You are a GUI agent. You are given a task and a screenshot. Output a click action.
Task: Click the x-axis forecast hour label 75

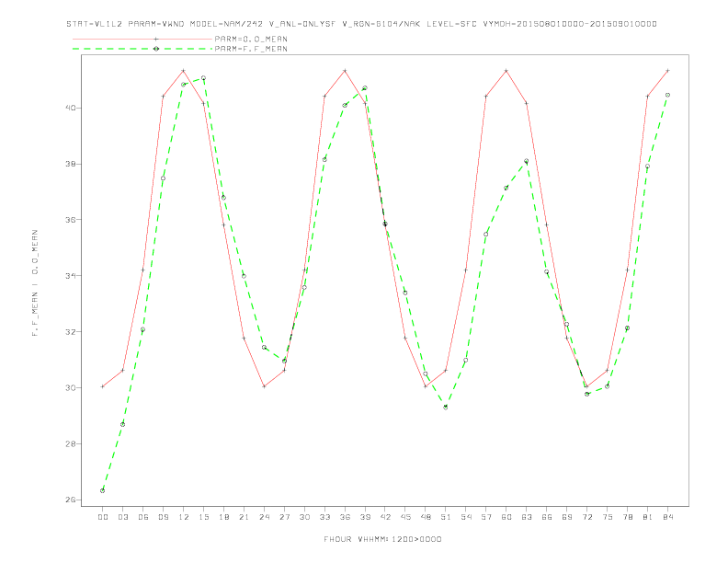pyautogui.click(x=608, y=517)
